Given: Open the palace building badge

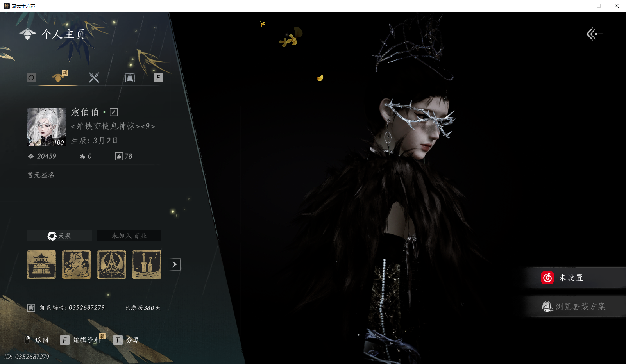Looking at the screenshot, I should pos(41,264).
